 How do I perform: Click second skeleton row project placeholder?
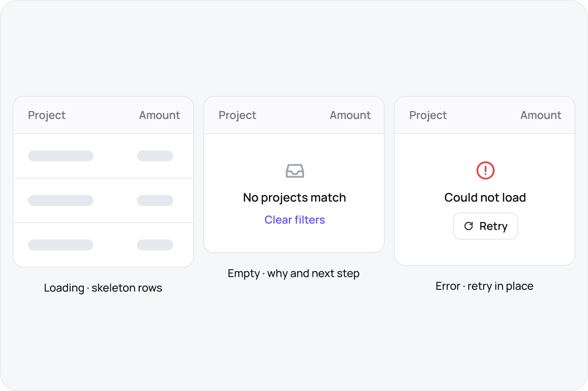coord(61,200)
